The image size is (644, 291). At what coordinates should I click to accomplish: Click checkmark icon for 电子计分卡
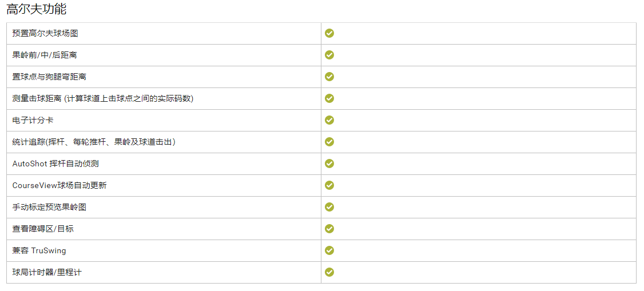[x=329, y=120]
